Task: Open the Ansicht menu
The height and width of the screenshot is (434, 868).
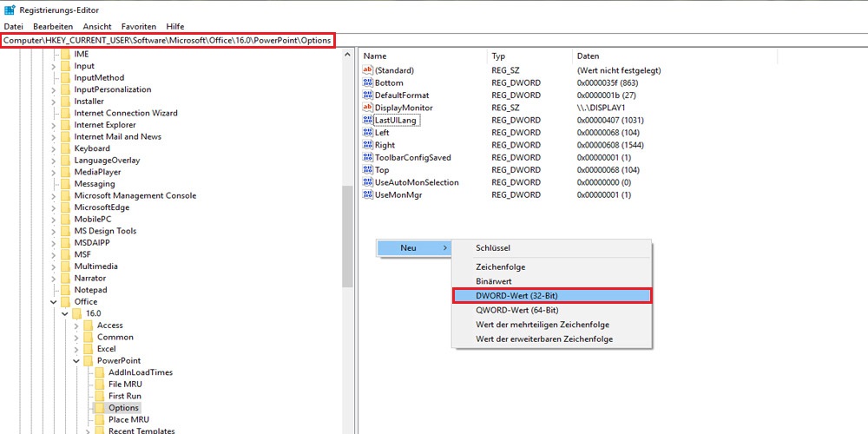Action: pos(97,26)
